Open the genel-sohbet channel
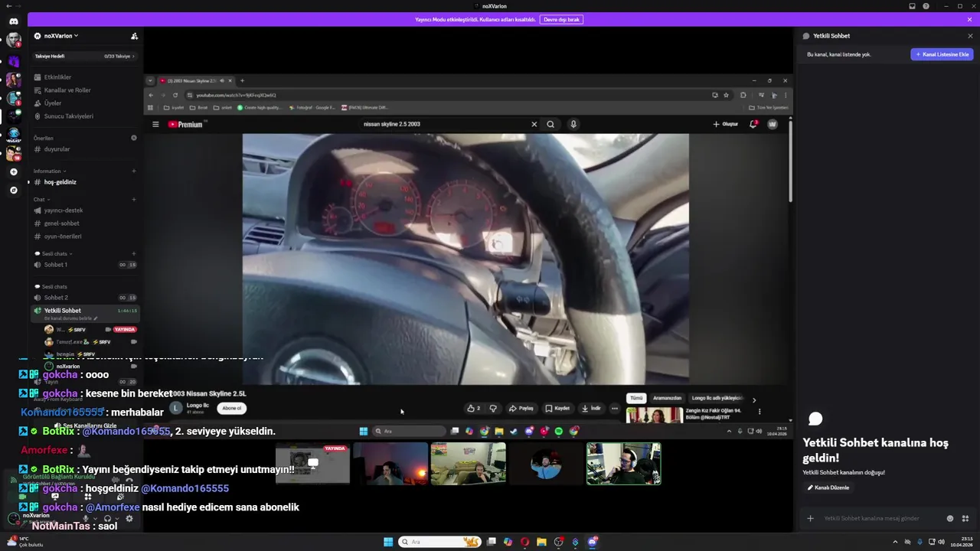This screenshot has height=551, width=980. pyautogui.click(x=84, y=223)
